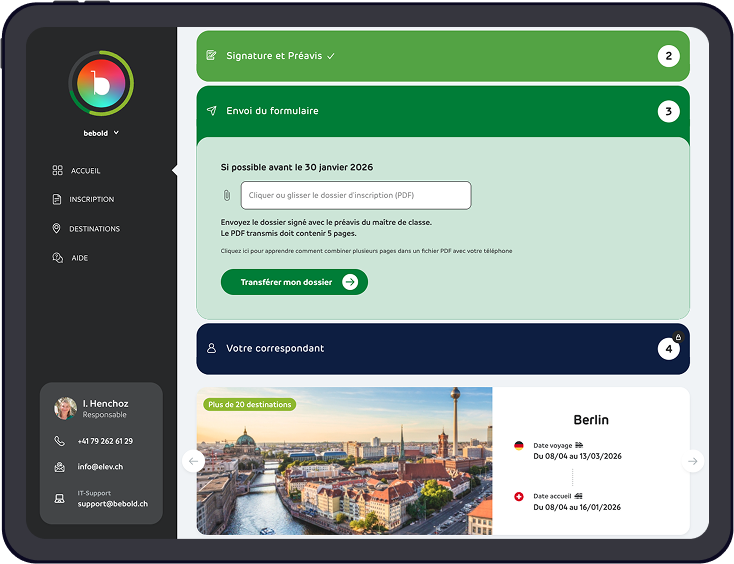Open the bebold account dropdown chevron

(116, 132)
